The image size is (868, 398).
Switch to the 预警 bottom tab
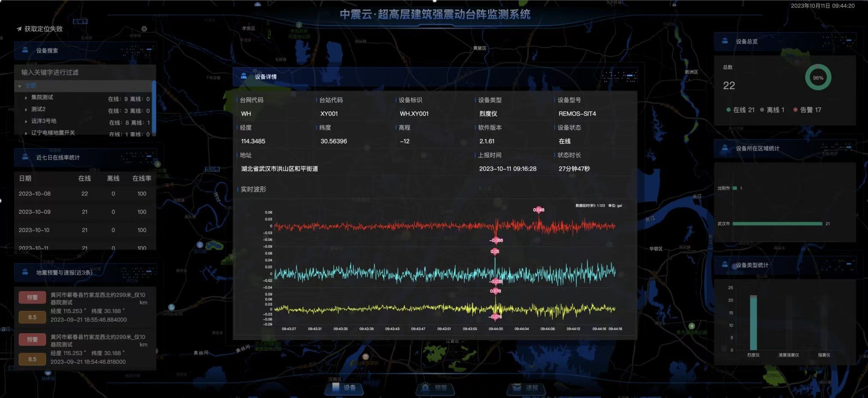tap(436, 388)
